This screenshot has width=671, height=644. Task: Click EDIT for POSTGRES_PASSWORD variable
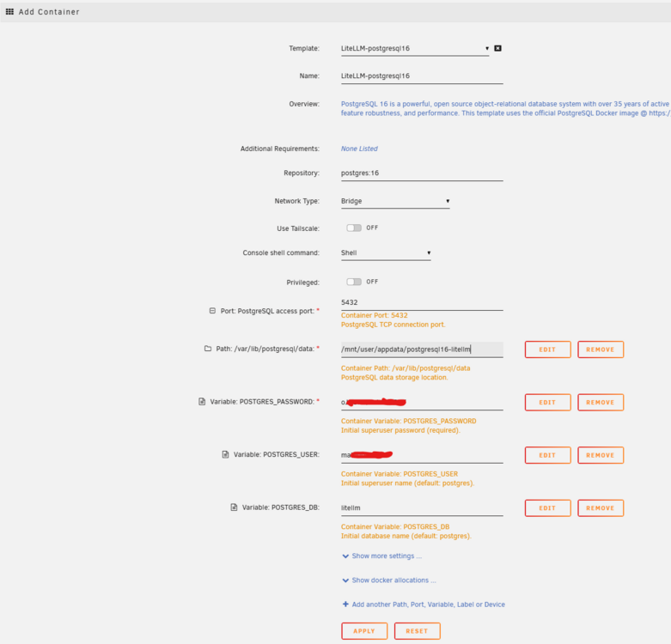[548, 403]
